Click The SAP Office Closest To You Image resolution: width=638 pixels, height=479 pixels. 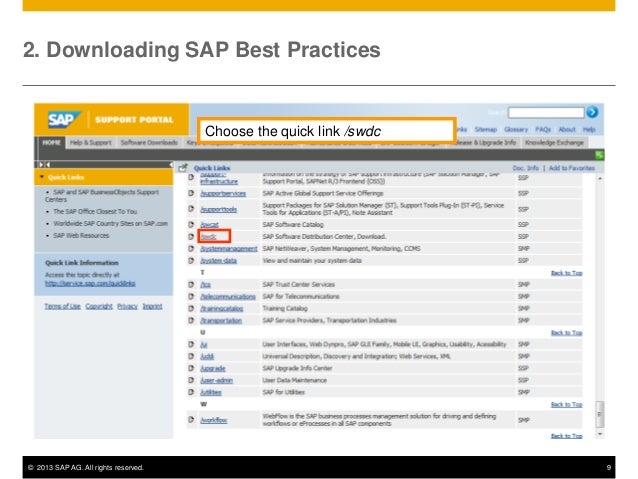[95, 211]
